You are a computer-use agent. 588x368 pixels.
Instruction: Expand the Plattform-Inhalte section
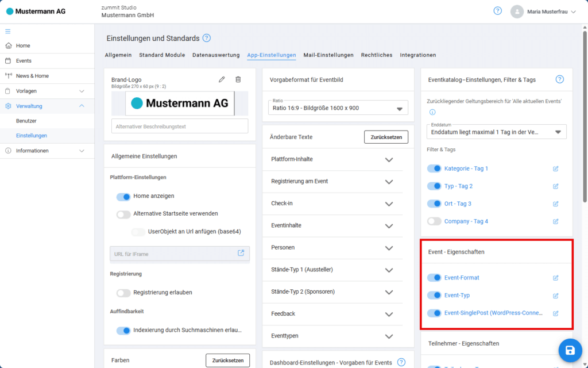tap(332, 159)
